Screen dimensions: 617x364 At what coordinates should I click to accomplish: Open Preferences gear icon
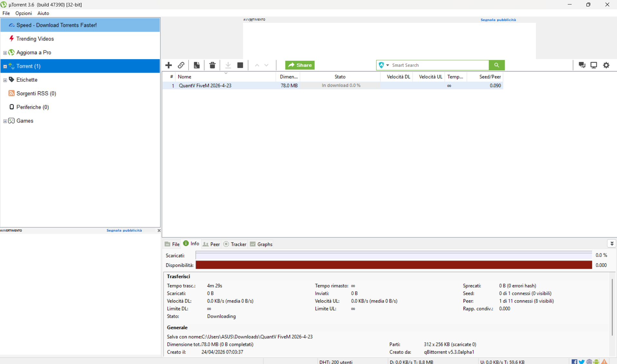[x=606, y=65]
